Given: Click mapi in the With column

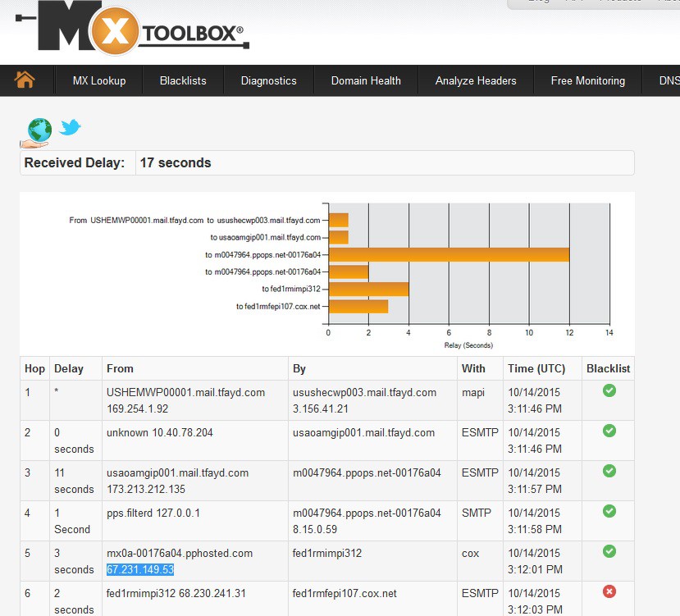Looking at the screenshot, I should (472, 393).
